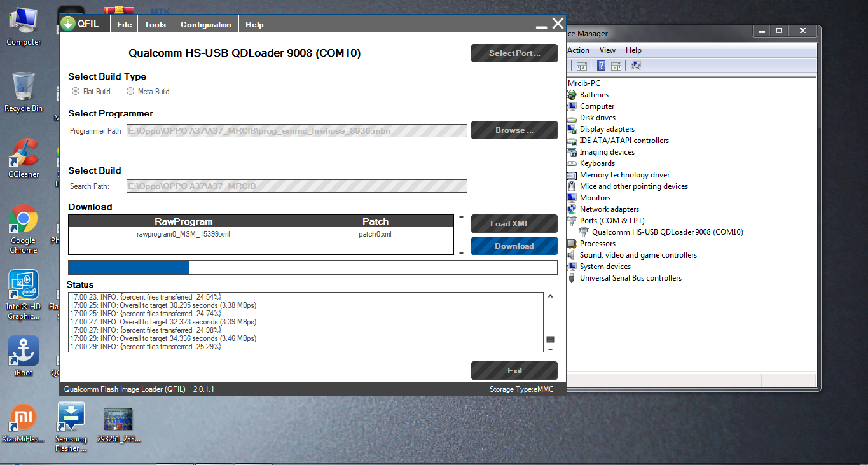Screen dimensions: 868x465
Task: Open View menu in Device Manager
Action: tap(607, 50)
